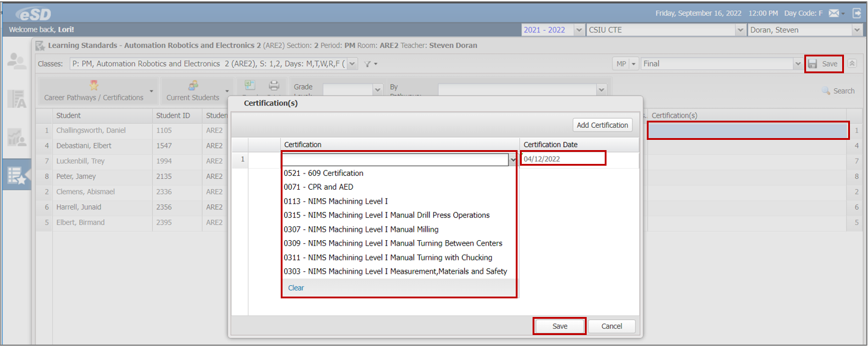Click the Student ID column header

tap(177, 115)
